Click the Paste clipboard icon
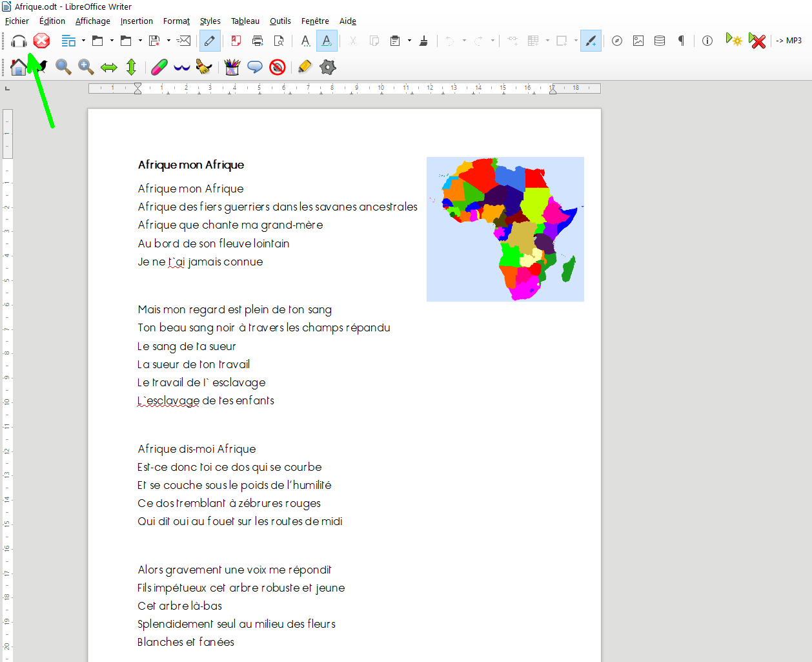The width and height of the screenshot is (812, 662). click(x=395, y=41)
